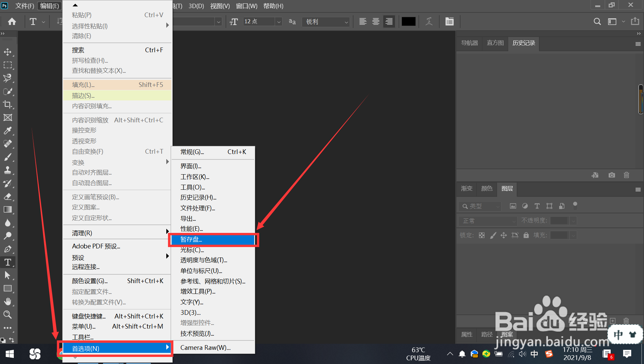Image resolution: width=644 pixels, height=364 pixels.
Task: Click the layers panel opacity field
Action: pos(560,221)
